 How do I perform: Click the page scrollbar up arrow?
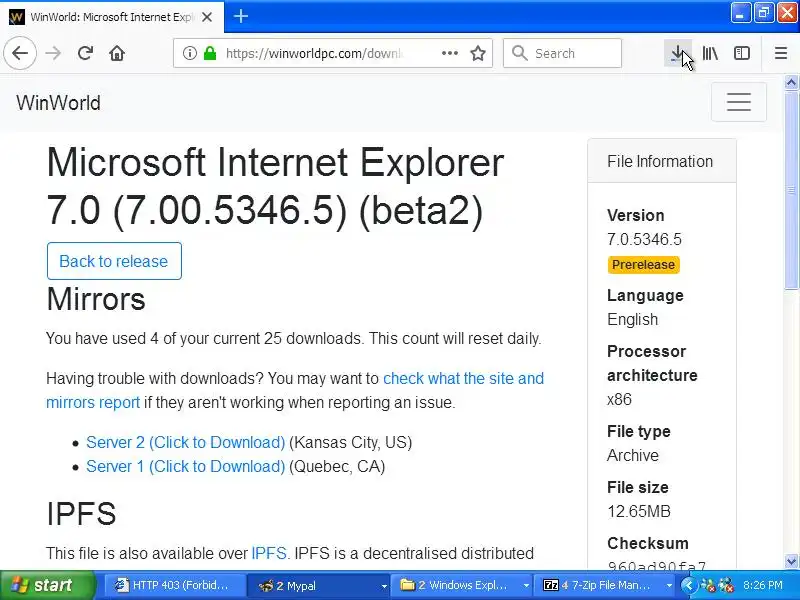(x=791, y=82)
